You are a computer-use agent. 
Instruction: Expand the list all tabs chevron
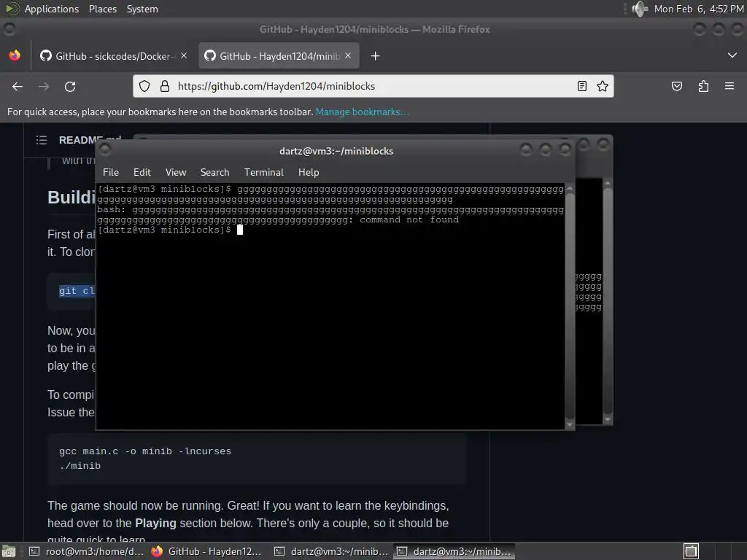click(732, 55)
